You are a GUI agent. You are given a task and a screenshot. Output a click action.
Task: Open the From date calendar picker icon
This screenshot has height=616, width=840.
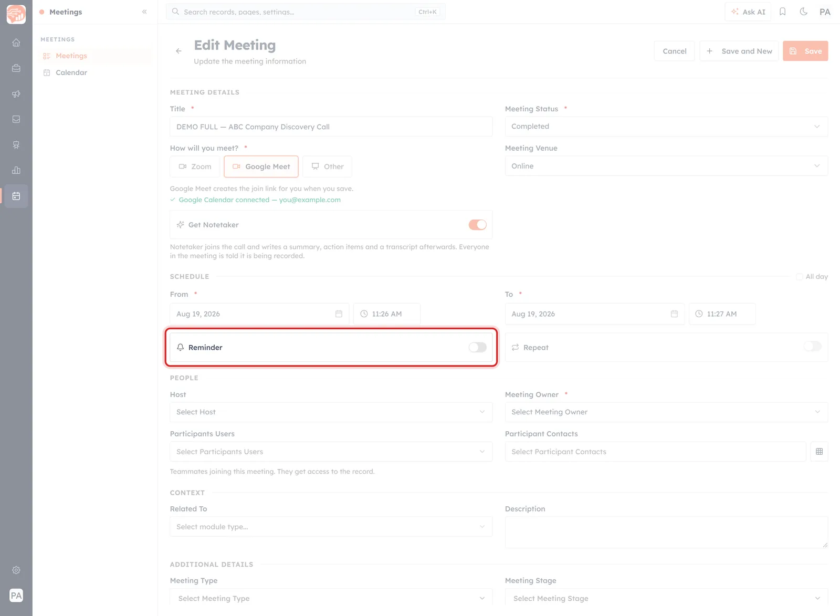pyautogui.click(x=339, y=314)
